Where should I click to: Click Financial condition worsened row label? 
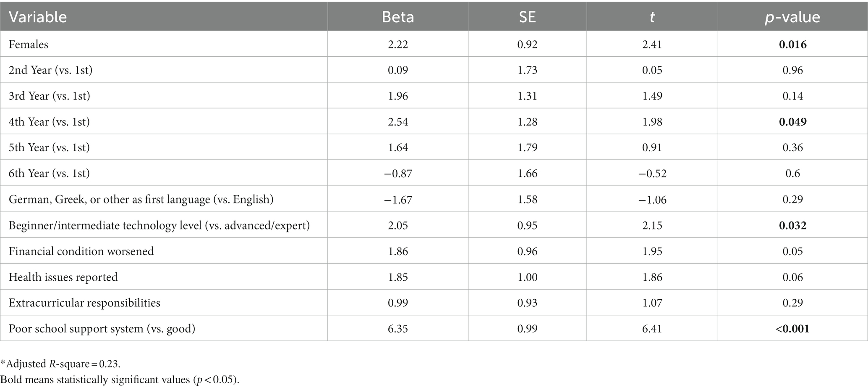click(81, 251)
